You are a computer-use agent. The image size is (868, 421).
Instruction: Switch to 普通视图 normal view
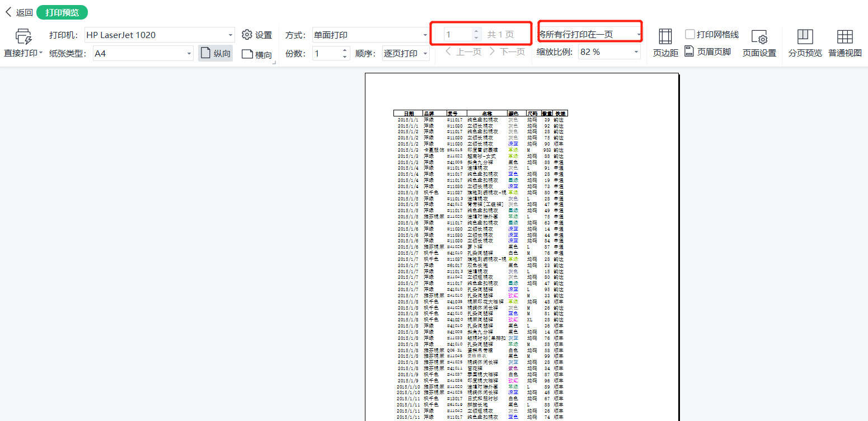[845, 43]
